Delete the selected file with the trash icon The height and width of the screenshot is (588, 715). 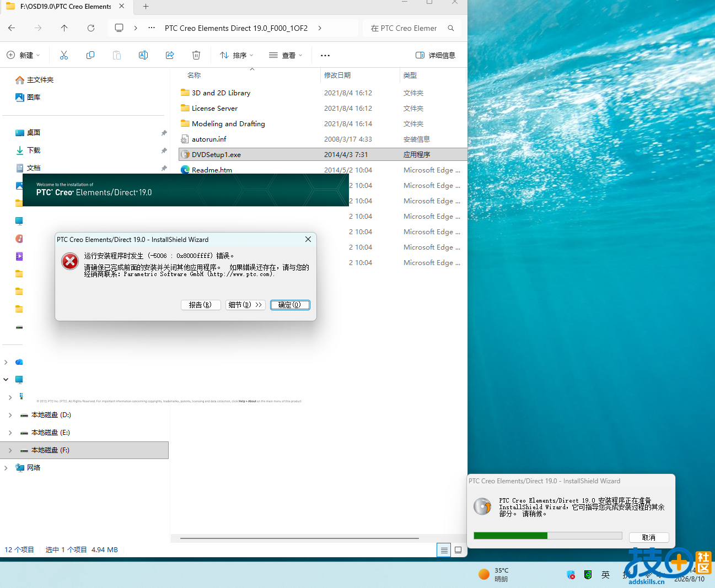[196, 55]
